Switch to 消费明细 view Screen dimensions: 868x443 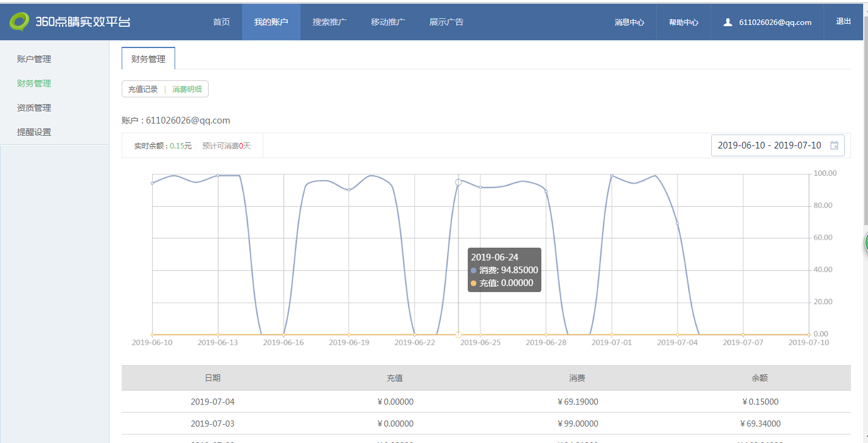187,89
